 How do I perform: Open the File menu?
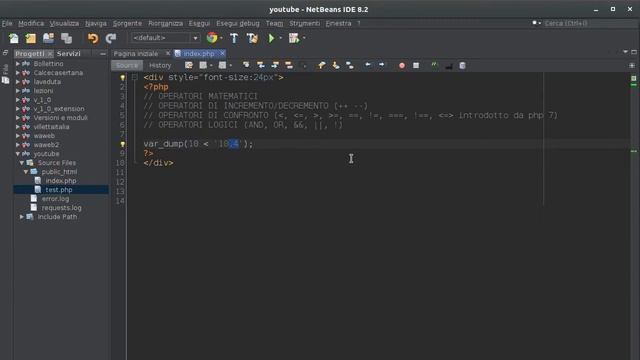click(x=7, y=24)
